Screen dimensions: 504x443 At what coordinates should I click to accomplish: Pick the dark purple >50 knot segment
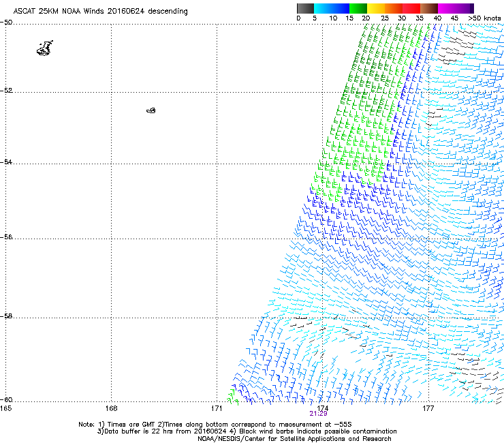coord(472,8)
